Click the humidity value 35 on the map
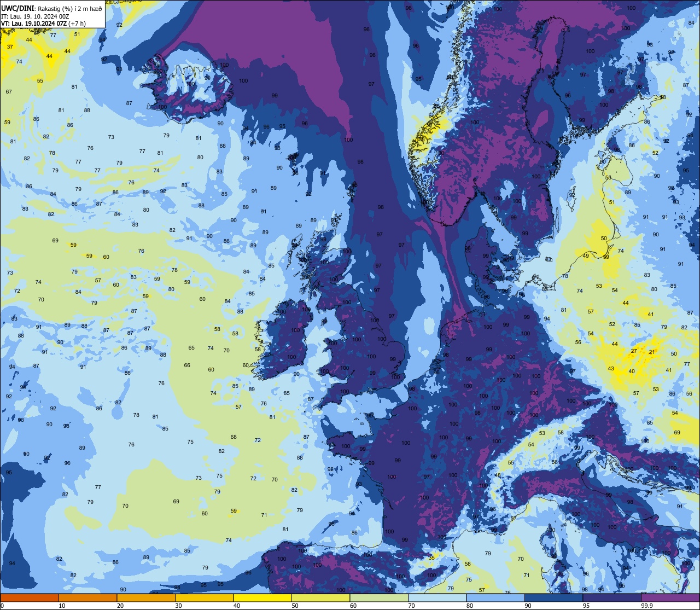The image size is (700, 610). [431, 558]
